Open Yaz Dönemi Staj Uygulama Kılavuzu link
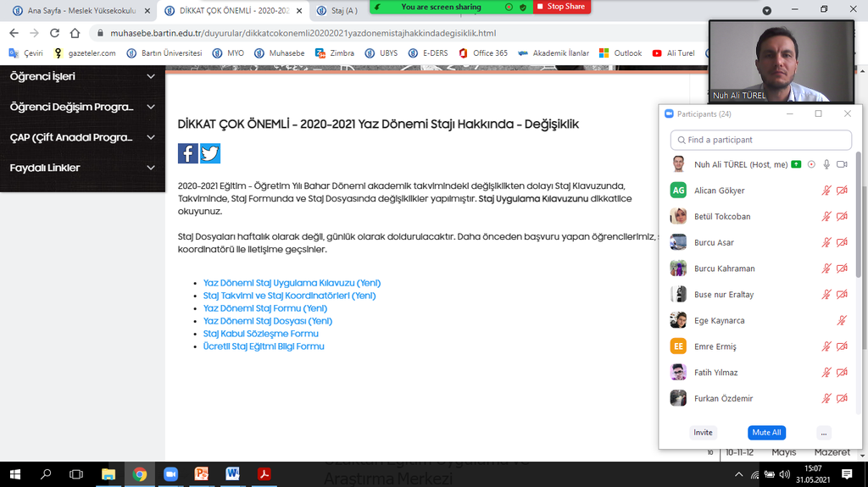The image size is (868, 487). tap(292, 283)
